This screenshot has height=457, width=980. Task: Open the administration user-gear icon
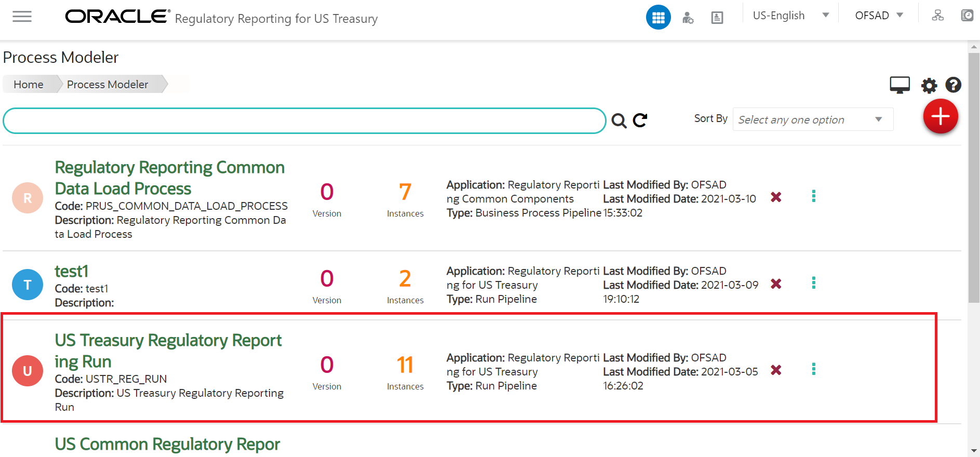[x=688, y=18]
